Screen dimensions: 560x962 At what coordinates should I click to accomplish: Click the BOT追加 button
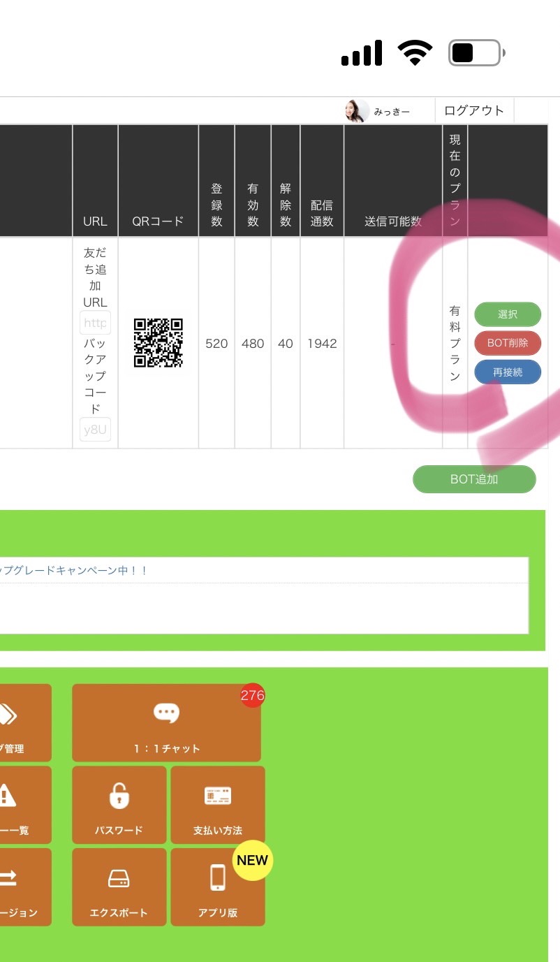pyautogui.click(x=474, y=479)
